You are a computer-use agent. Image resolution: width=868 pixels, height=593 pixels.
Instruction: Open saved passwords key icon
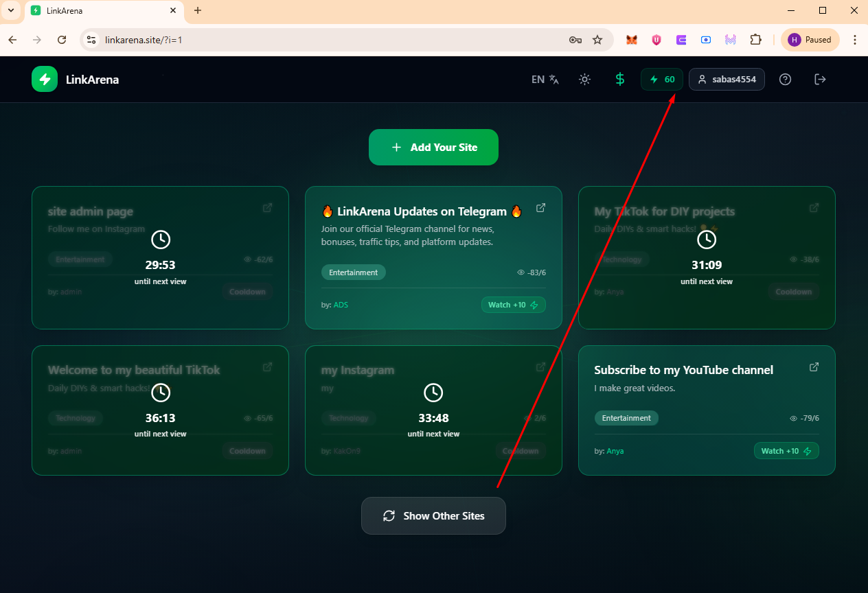click(x=575, y=40)
